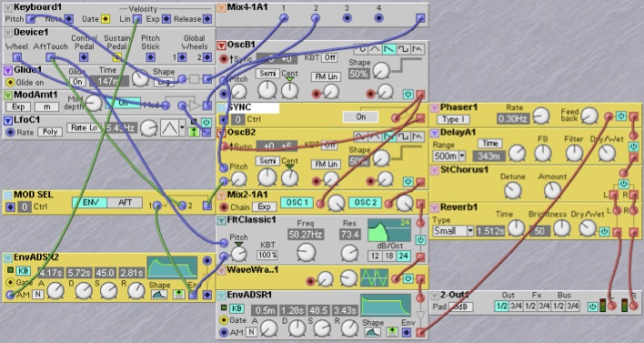Toggle SYNC switch On button
Viewport: 644px width, 343px height.
tap(360, 117)
